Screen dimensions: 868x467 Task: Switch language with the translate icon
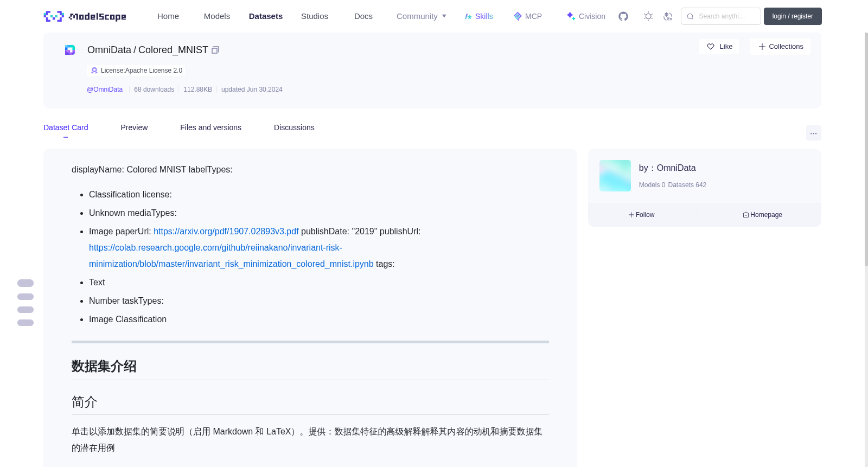[668, 16]
